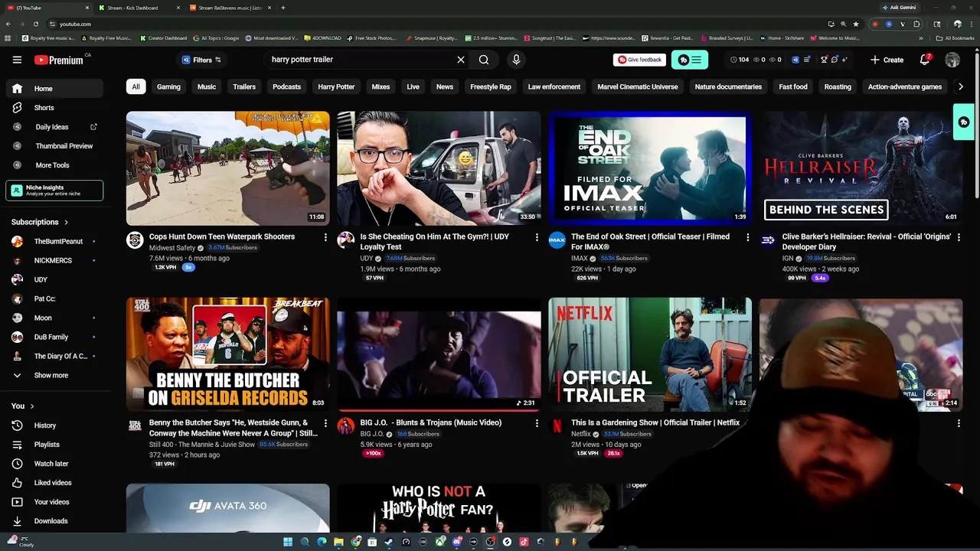Open TheBurntPeanut subscription
The height and width of the screenshot is (551, 980).
54,242
